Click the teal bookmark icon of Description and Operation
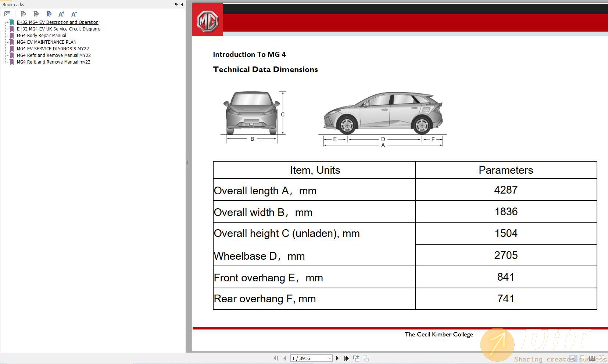Viewport: 608px width, 364px height. (12, 22)
